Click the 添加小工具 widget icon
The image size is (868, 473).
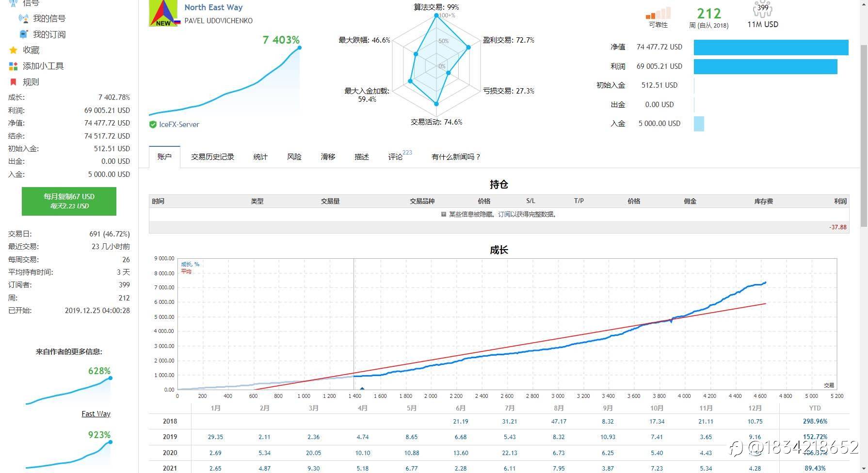13,66
